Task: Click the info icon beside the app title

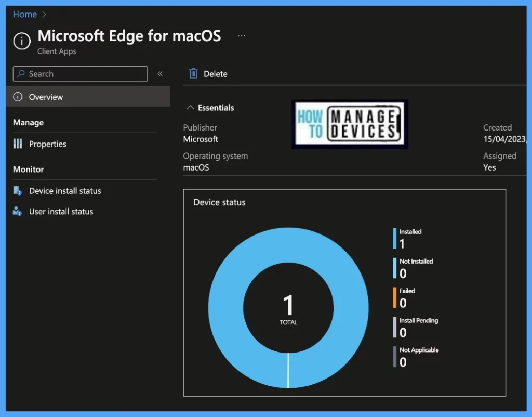Action: click(x=22, y=41)
